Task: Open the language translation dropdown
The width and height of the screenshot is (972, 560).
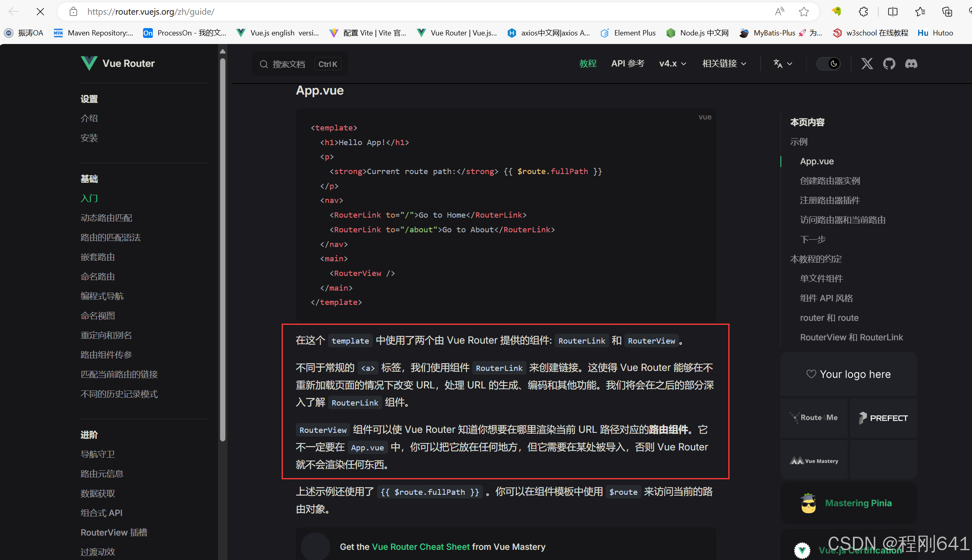Action: click(782, 64)
